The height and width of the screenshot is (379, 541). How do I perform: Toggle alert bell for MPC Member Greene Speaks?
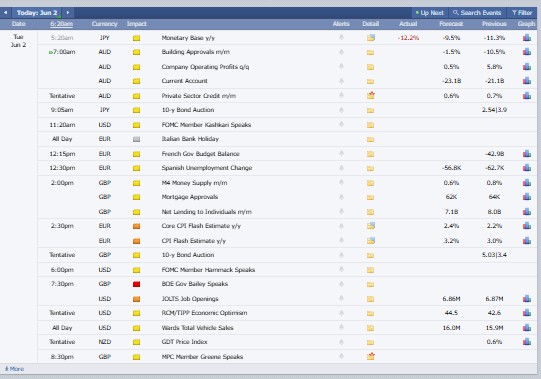point(341,356)
